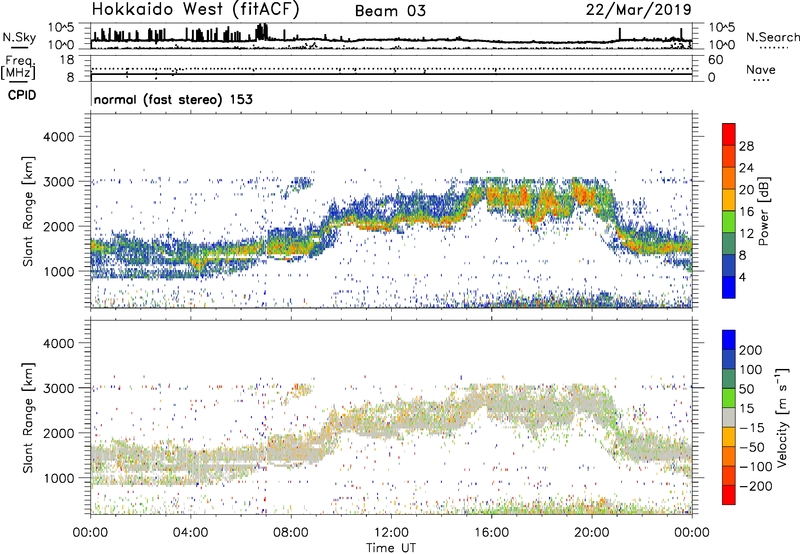Click the power colorbar light green segment near 12
The height and width of the screenshot is (554, 800).
(x=729, y=220)
